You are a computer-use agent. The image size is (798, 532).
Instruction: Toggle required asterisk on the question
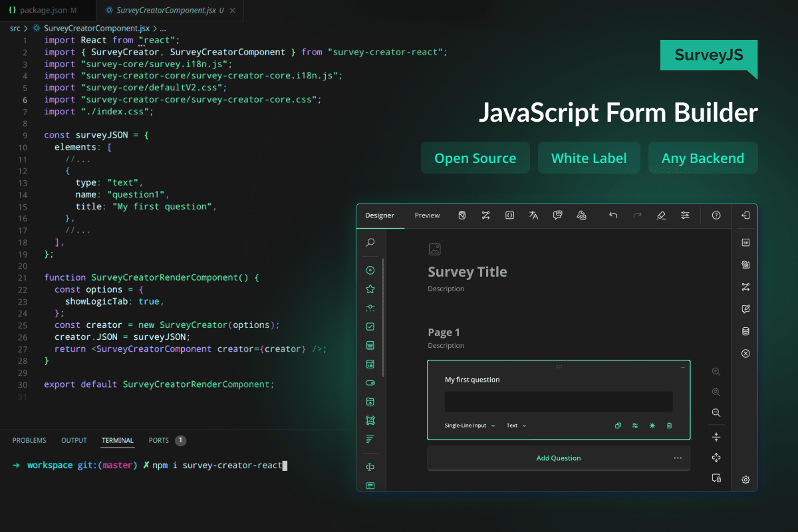tap(652, 426)
